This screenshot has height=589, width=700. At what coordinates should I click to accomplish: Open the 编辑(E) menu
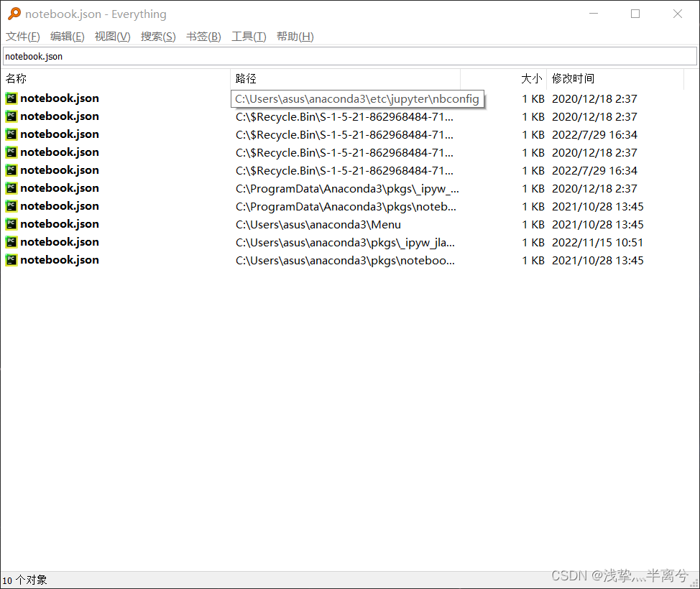pos(68,37)
